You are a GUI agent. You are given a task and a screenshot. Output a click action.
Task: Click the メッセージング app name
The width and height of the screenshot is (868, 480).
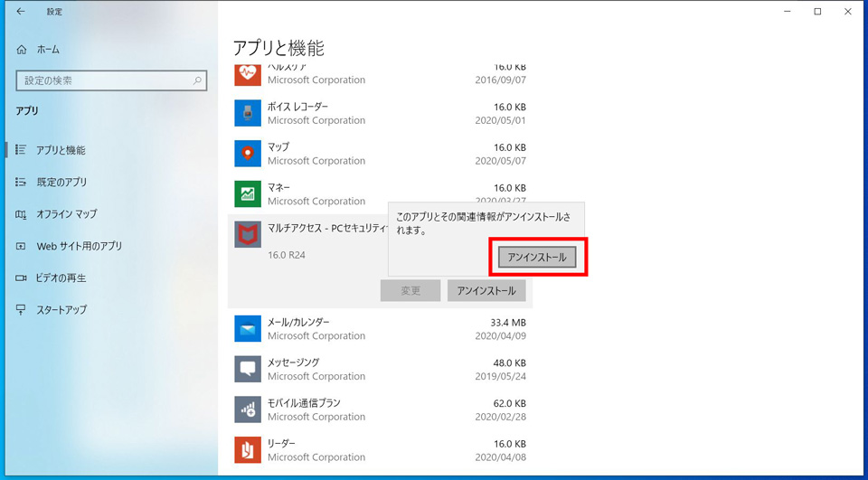(x=293, y=362)
